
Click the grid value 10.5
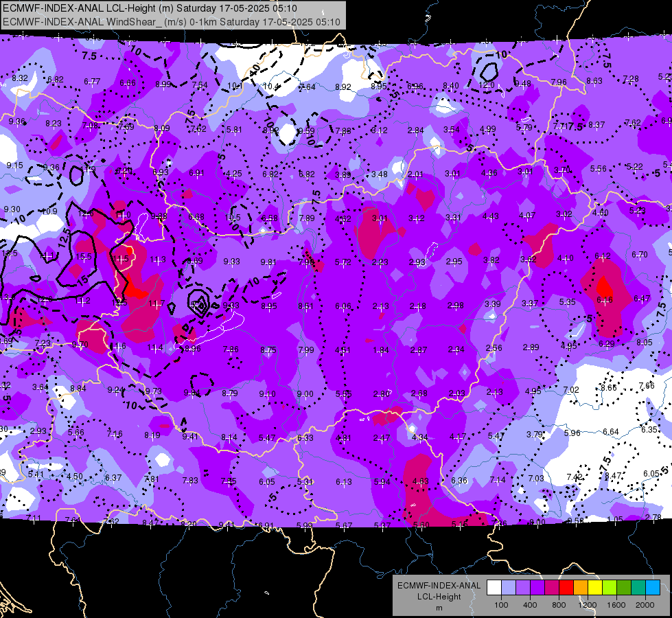(233, 218)
